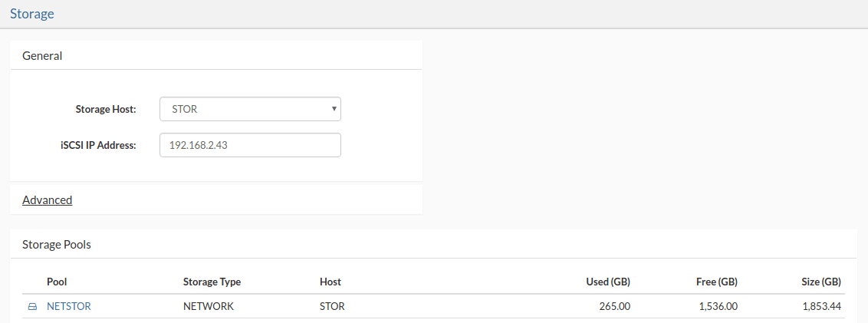
Task: Sort by Free (GB) column header
Action: point(717,282)
